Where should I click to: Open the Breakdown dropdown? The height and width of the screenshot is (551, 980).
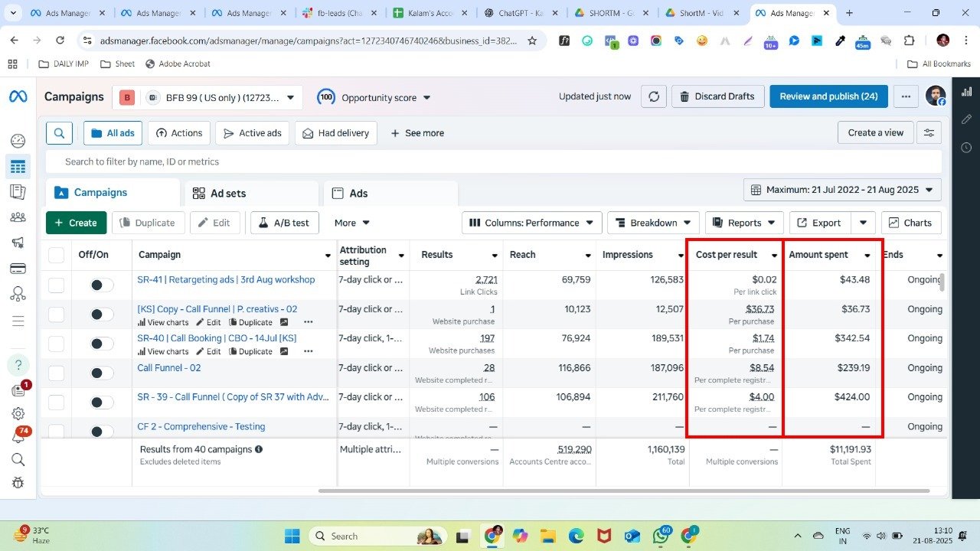coord(653,223)
